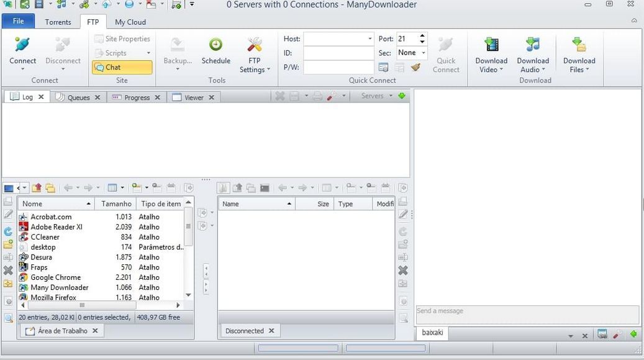
Task: Select the Many Downloader shortcut
Action: (x=101, y=287)
